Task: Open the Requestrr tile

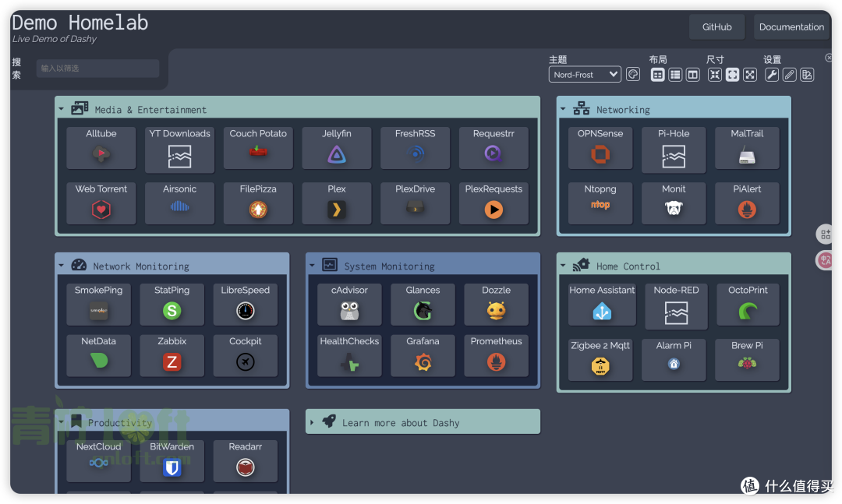Action: (494, 147)
